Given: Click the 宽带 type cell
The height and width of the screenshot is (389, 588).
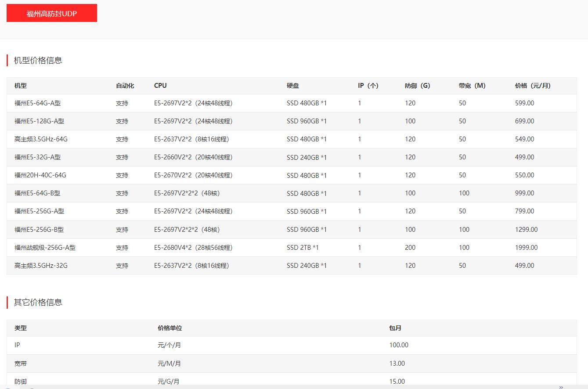Looking at the screenshot, I should [21, 364].
